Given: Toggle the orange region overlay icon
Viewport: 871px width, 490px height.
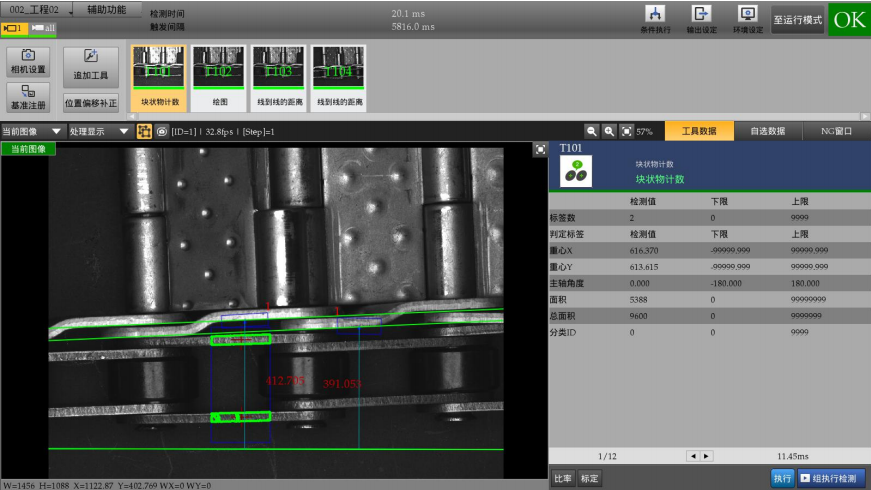Looking at the screenshot, I should 144,131.
